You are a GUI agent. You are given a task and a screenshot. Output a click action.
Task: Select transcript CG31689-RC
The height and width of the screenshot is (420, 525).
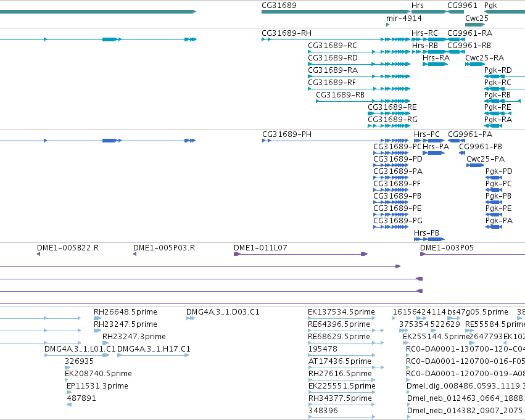333,46
